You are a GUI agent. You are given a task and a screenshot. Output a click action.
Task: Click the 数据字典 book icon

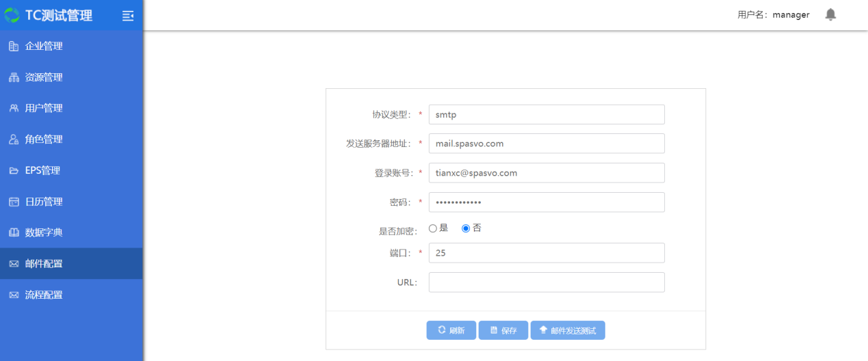click(14, 232)
